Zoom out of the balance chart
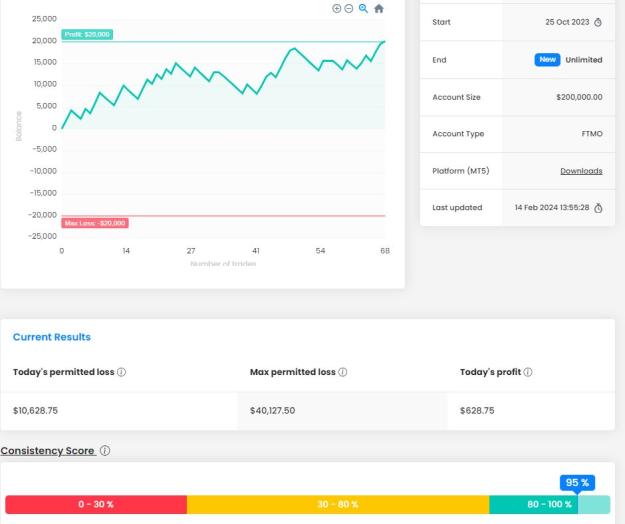Image resolution: width=625 pixels, height=524 pixels. pyautogui.click(x=349, y=8)
